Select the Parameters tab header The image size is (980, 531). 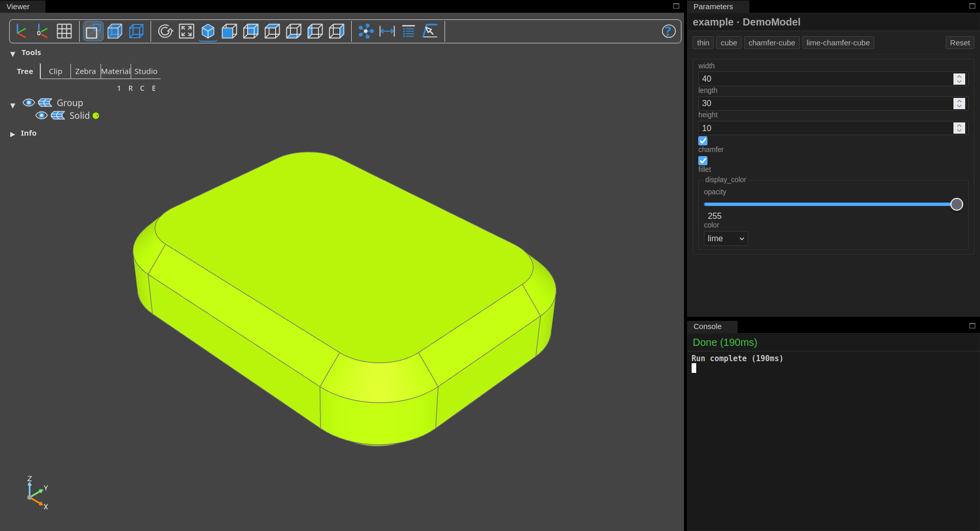coord(713,7)
